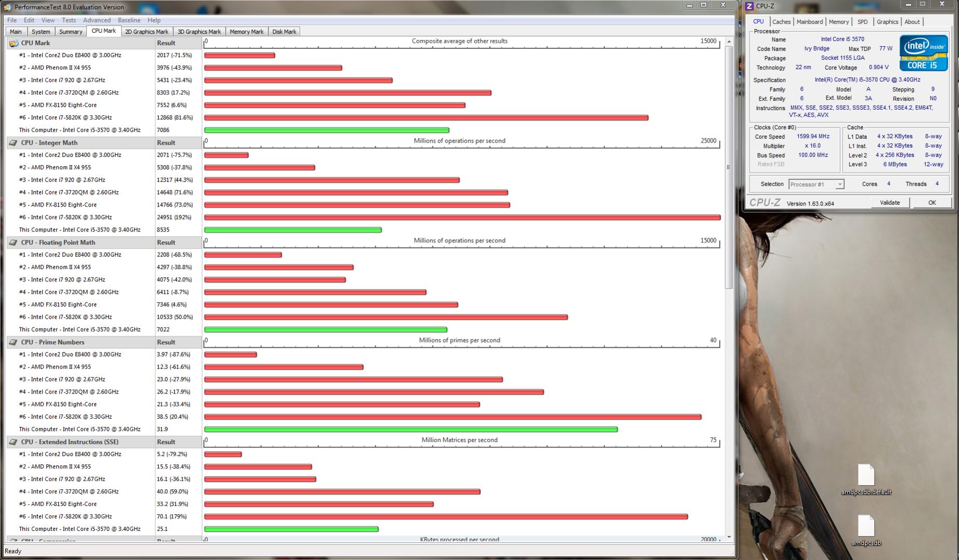Click the Floating Point result 10533 (50.0%)
This screenshot has height=560, width=959.
pyautogui.click(x=175, y=317)
